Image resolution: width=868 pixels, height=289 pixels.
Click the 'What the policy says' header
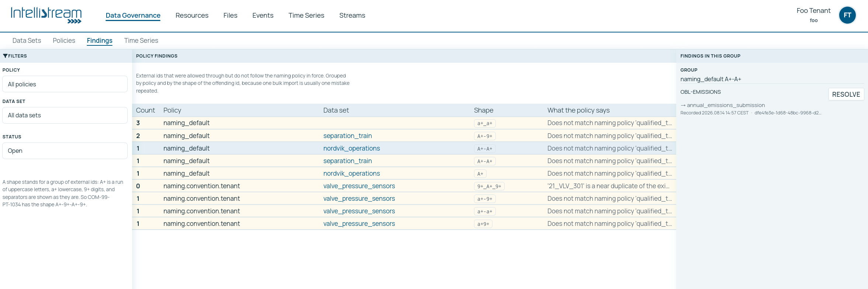(578, 110)
